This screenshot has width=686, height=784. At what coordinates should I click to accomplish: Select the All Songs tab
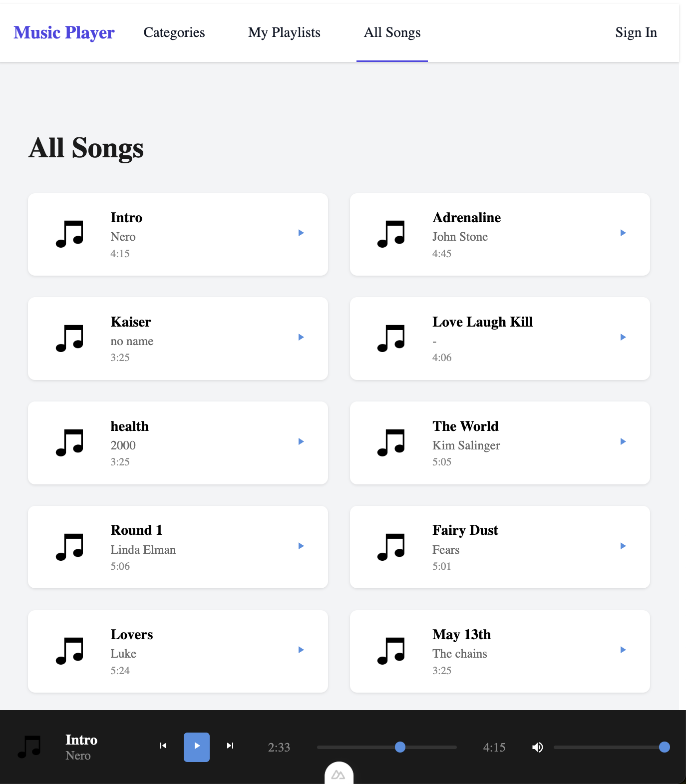point(392,32)
